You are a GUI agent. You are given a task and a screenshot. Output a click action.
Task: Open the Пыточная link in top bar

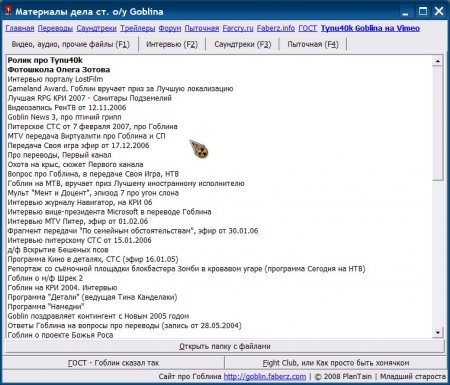(202, 28)
